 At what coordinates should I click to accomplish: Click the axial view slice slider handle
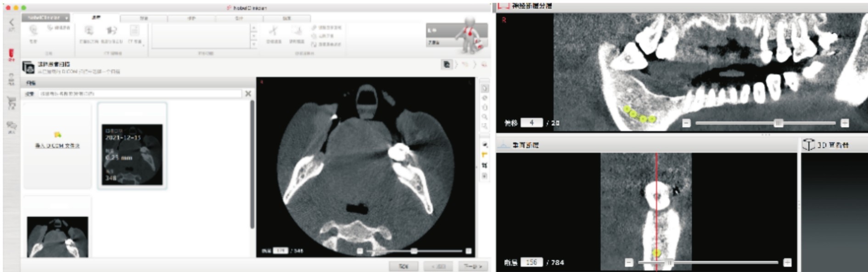point(414,251)
